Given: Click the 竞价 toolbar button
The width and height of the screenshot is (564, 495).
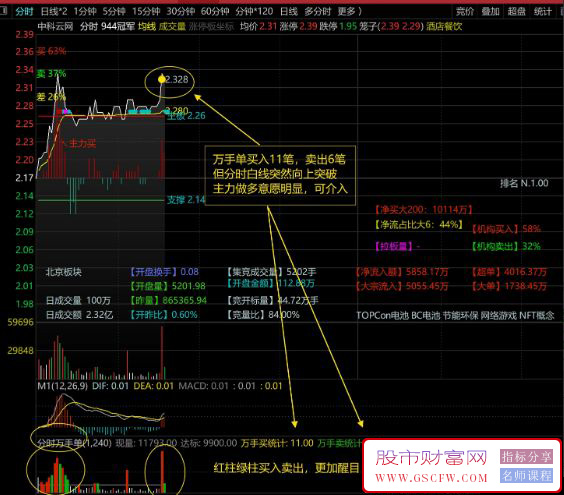Looking at the screenshot, I should tap(465, 12).
